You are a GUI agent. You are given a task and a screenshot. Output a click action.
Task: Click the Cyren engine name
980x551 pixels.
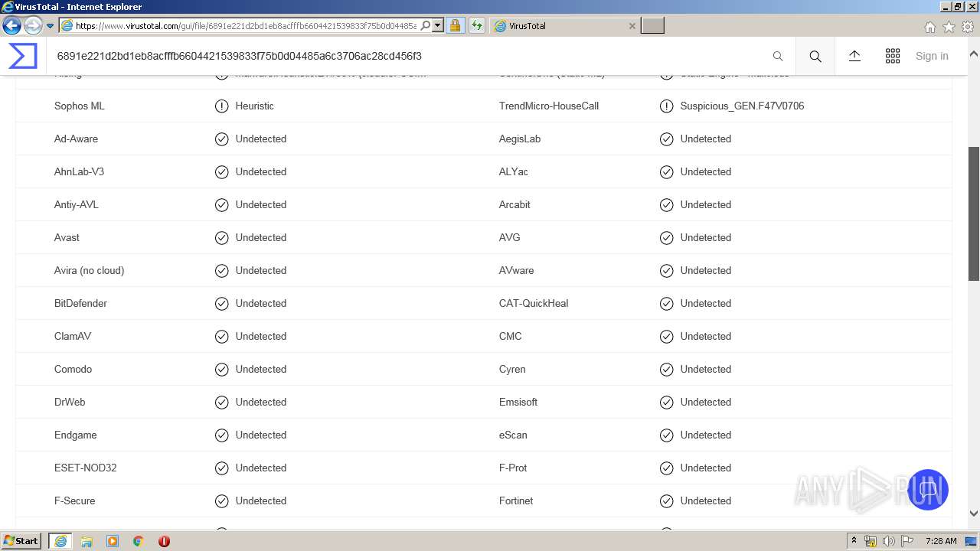512,369
